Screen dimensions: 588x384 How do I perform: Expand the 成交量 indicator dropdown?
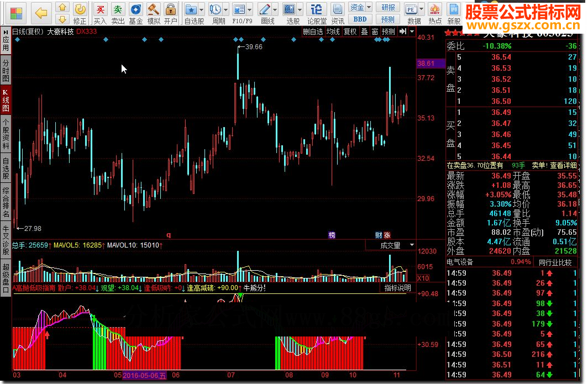[x=412, y=245]
